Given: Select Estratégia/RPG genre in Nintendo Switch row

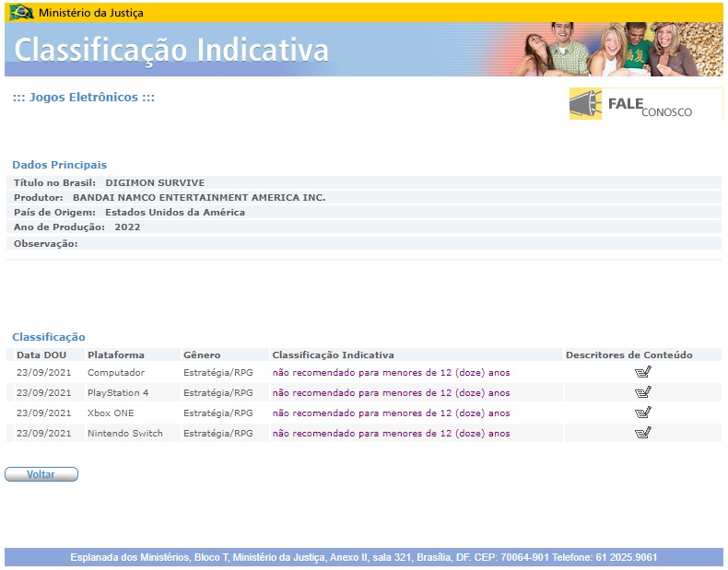Looking at the screenshot, I should (x=218, y=433).
